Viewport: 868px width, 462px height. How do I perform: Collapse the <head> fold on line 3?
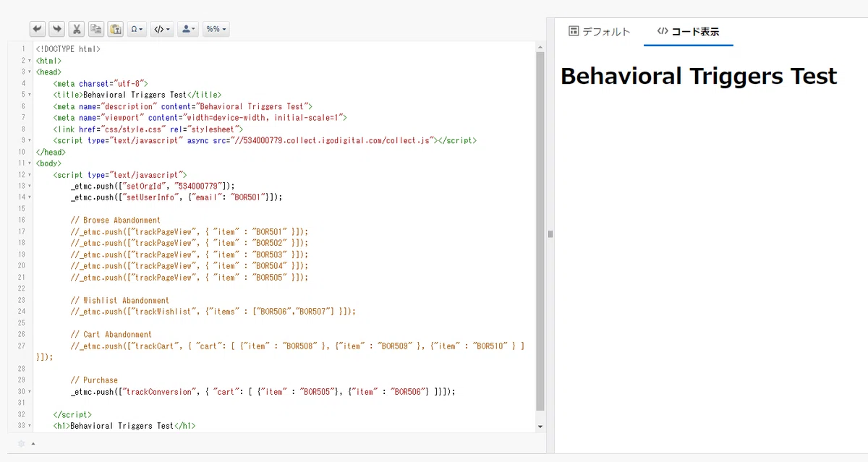(29, 72)
